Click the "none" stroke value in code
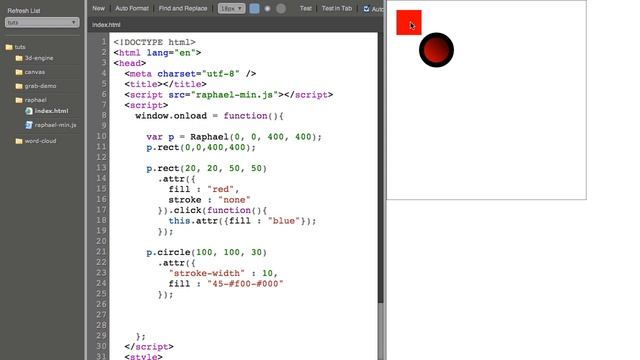The image size is (640, 360). point(234,200)
